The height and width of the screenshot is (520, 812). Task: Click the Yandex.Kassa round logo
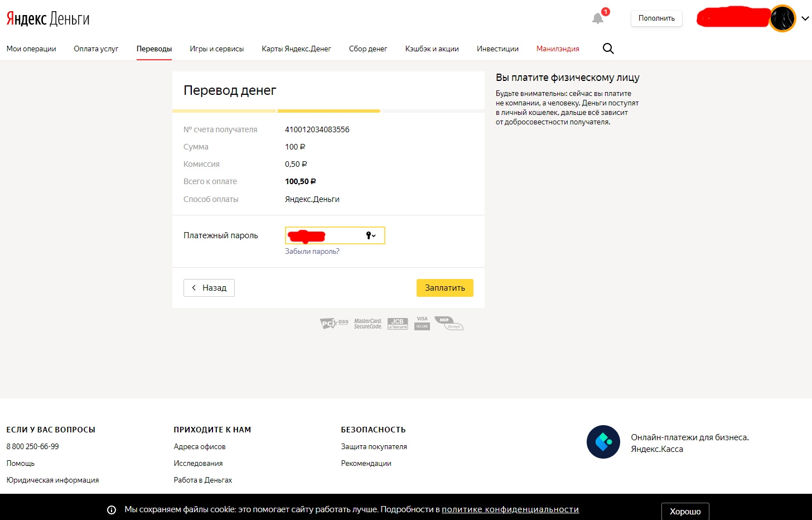(603, 442)
